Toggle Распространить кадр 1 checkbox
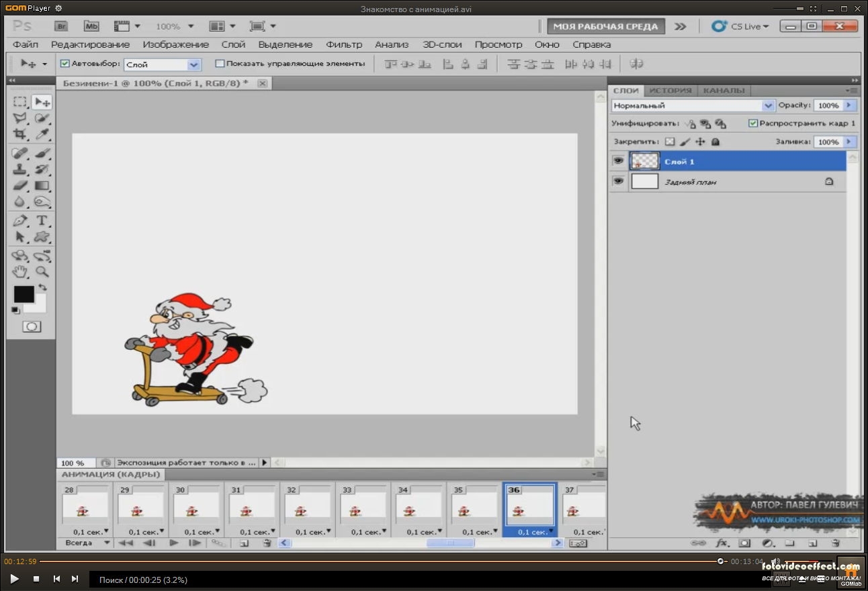 click(x=753, y=124)
